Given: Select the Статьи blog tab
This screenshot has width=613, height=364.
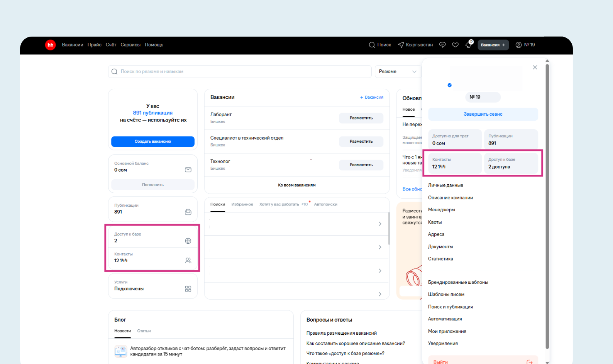Looking at the screenshot, I should pos(144,331).
